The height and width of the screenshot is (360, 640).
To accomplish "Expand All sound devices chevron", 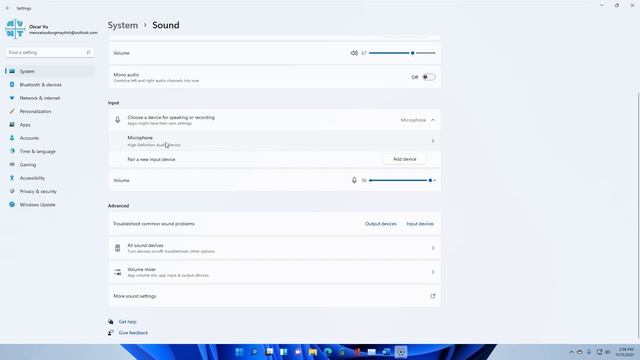I will 433,248.
